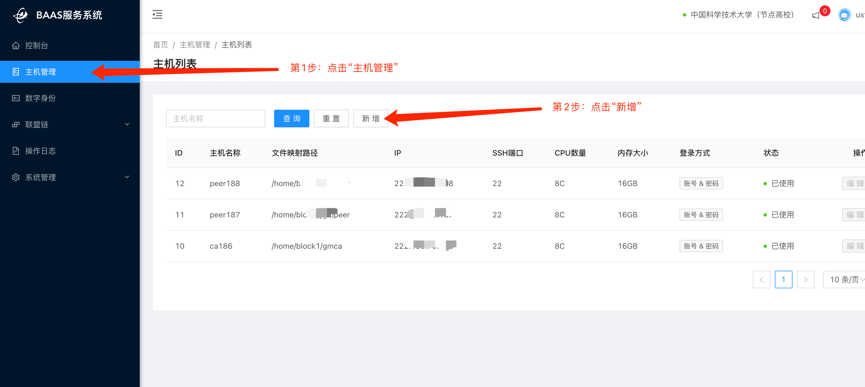Click the host name peer187

pos(225,215)
